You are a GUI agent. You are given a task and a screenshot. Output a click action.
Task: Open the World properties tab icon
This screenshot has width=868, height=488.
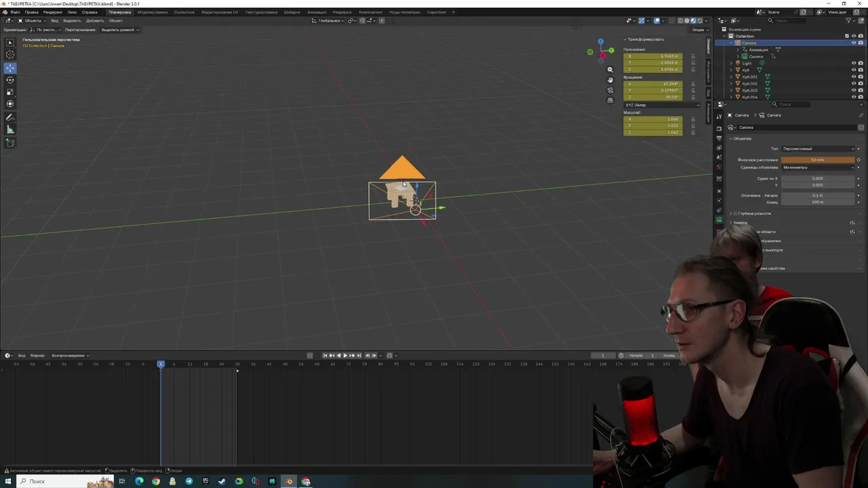click(x=719, y=167)
